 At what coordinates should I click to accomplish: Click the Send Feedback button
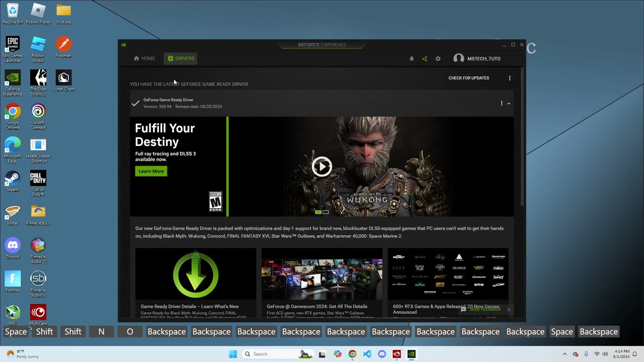481,310
